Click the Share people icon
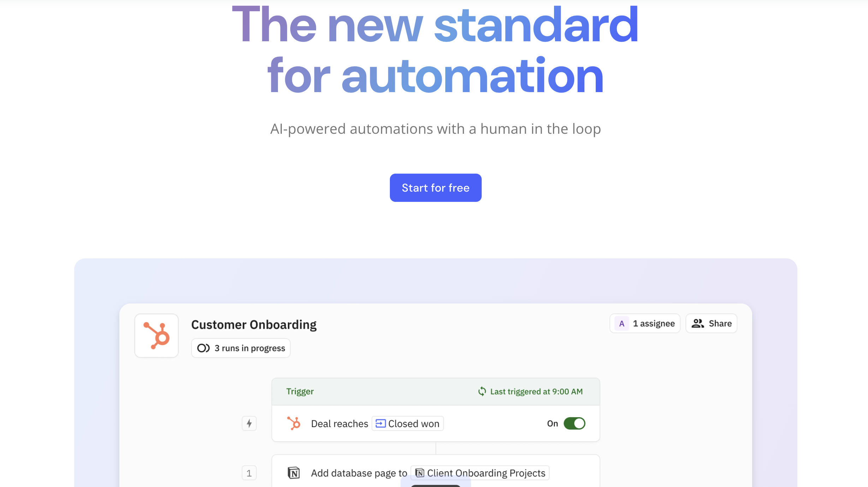This screenshot has width=868, height=487. 697,324
